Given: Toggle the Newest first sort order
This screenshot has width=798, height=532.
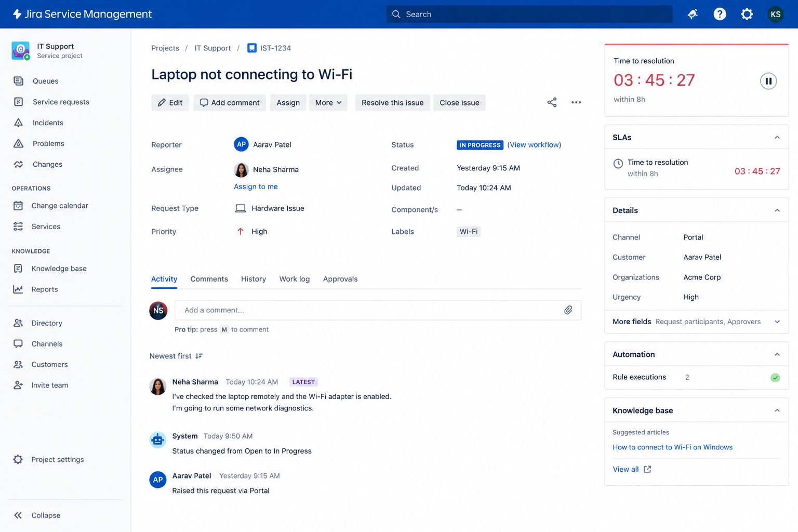Looking at the screenshot, I should click(176, 356).
